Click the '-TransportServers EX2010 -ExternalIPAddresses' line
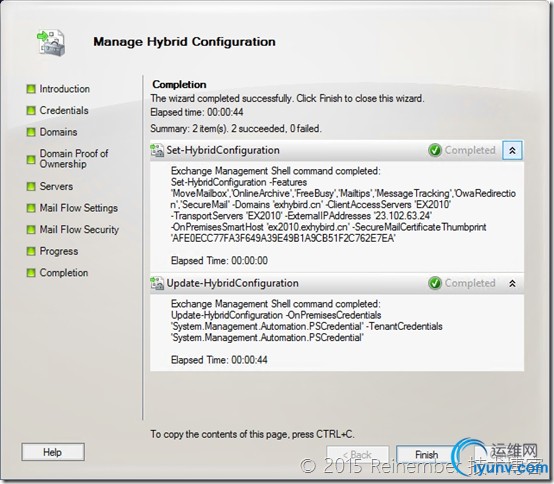554x484 pixels. (301, 216)
